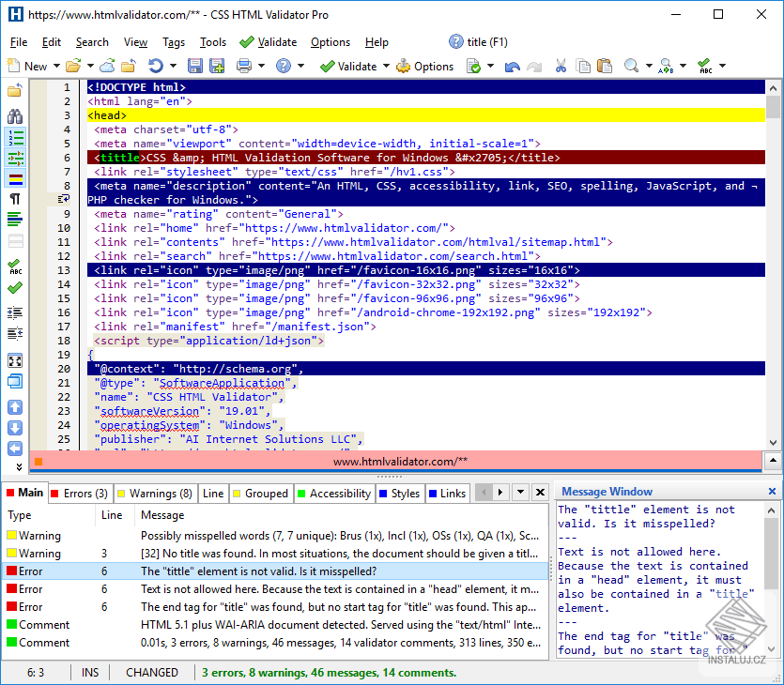Screen dimensions: 784x685
Task: Open file using the folder toolbar icon
Action: (x=73, y=66)
